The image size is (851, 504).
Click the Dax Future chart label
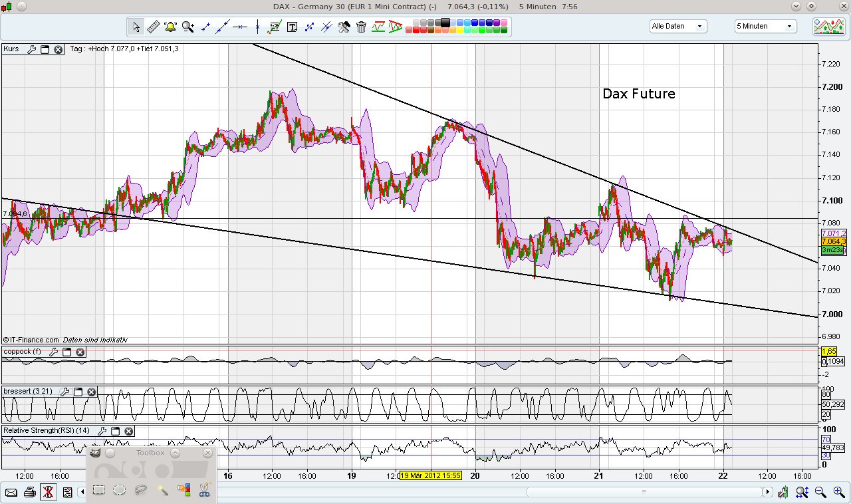point(639,94)
